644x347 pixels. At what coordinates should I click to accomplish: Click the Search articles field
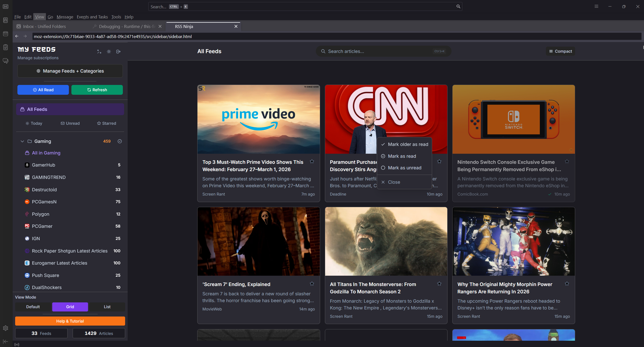pyautogui.click(x=378, y=51)
